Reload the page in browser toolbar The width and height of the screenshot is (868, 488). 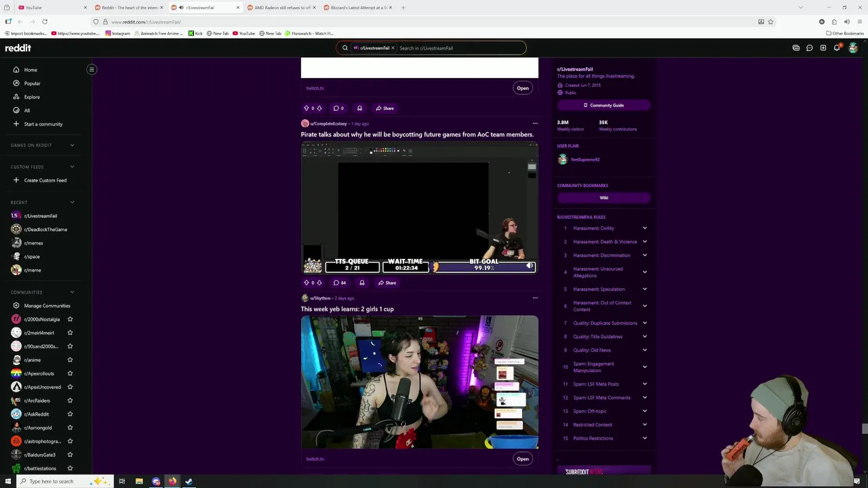(45, 22)
